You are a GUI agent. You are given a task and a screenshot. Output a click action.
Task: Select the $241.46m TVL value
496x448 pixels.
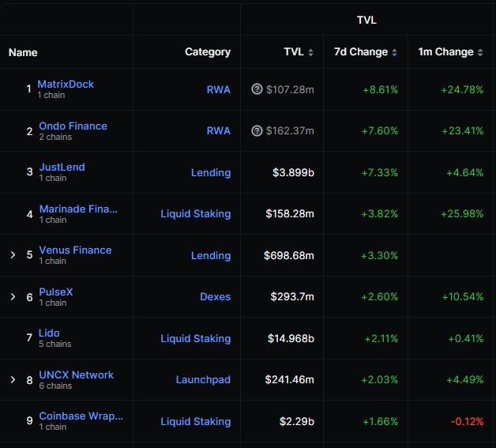[290, 379]
